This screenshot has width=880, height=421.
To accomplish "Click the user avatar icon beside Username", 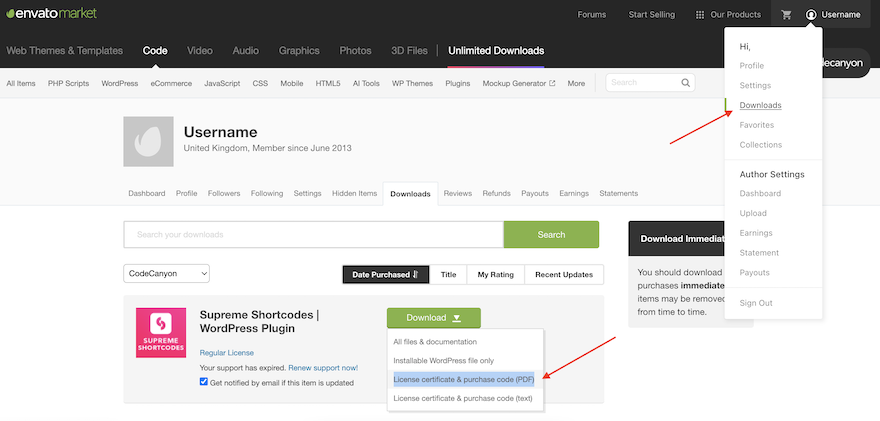I will tap(811, 15).
